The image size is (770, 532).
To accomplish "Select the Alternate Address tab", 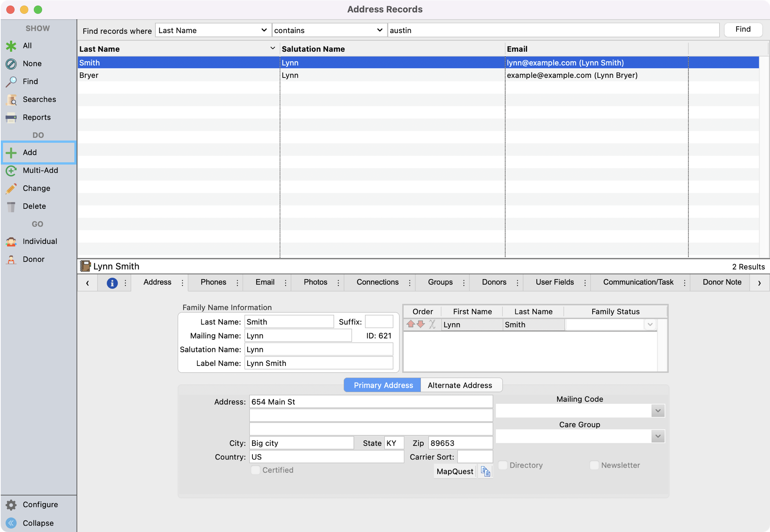I will pos(460,385).
